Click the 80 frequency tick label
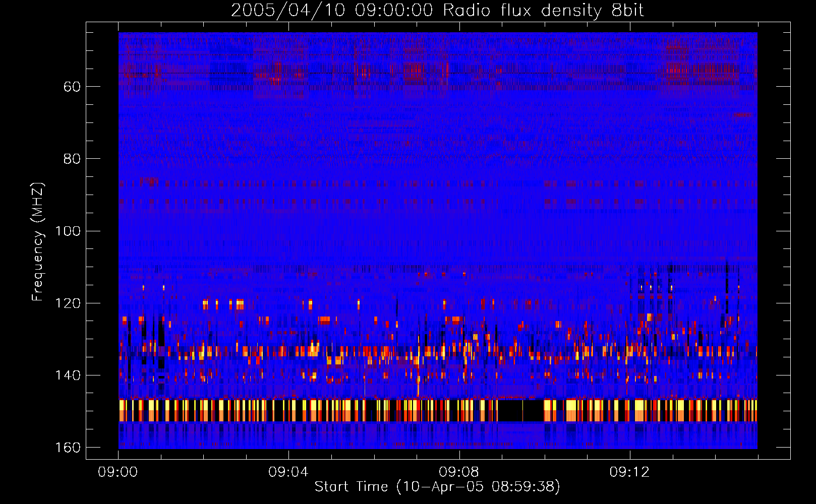 pyautogui.click(x=72, y=159)
